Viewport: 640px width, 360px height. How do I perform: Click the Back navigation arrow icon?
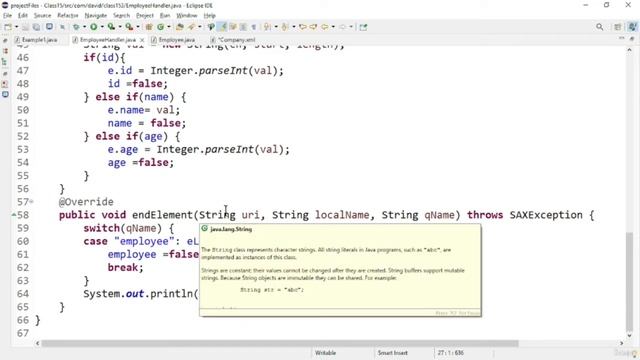tap(324, 27)
